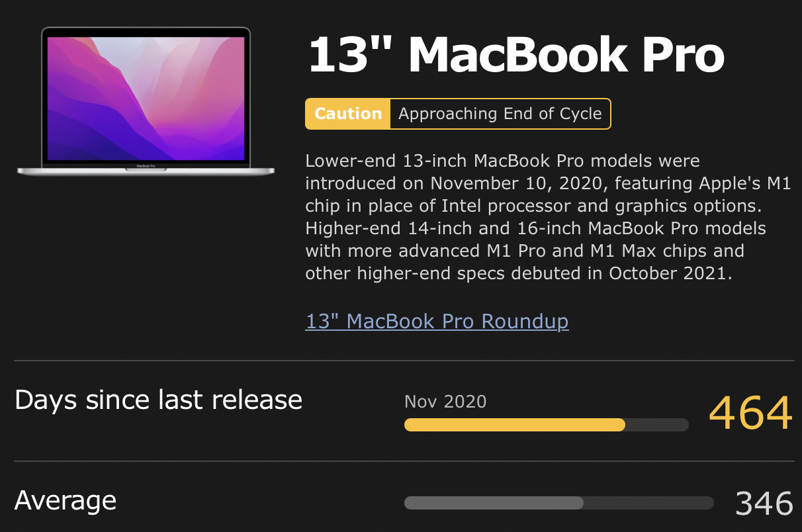Click the MacBook Pro laptop image
802x532 pixels.
pos(146,101)
